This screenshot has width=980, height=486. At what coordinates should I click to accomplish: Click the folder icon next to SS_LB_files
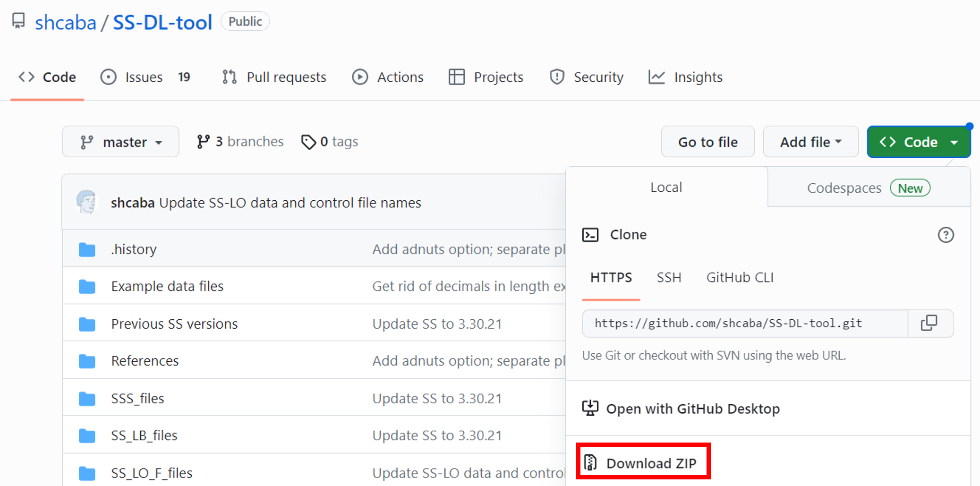[87, 435]
